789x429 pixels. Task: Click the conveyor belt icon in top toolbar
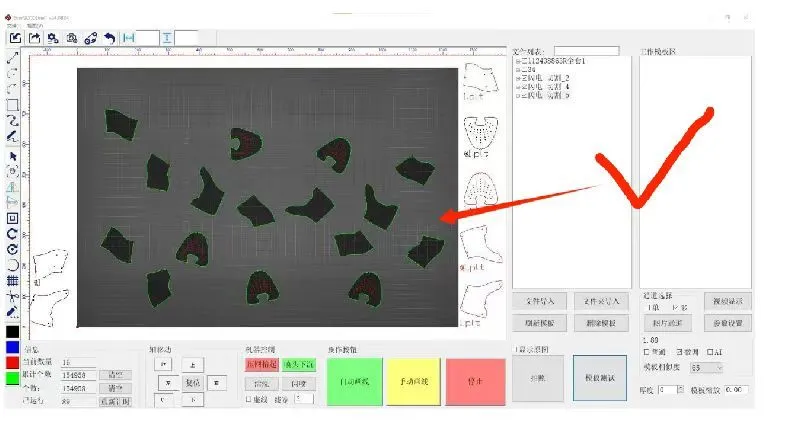tap(91, 38)
